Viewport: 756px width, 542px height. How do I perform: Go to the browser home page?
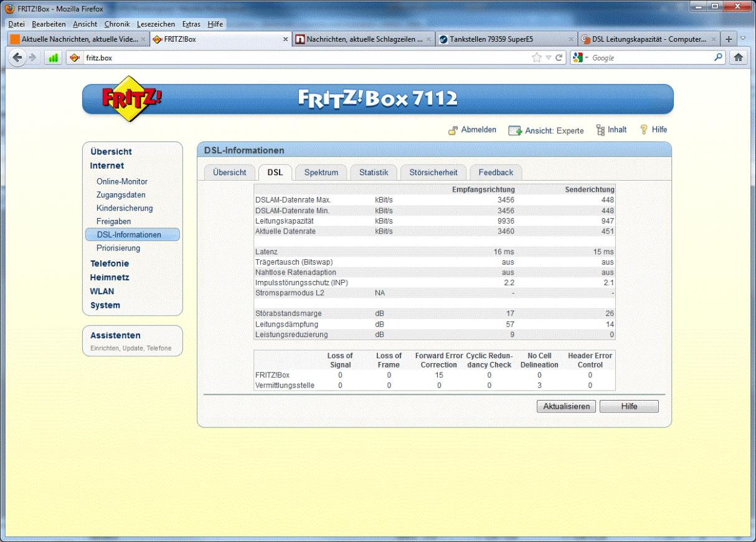[x=740, y=58]
